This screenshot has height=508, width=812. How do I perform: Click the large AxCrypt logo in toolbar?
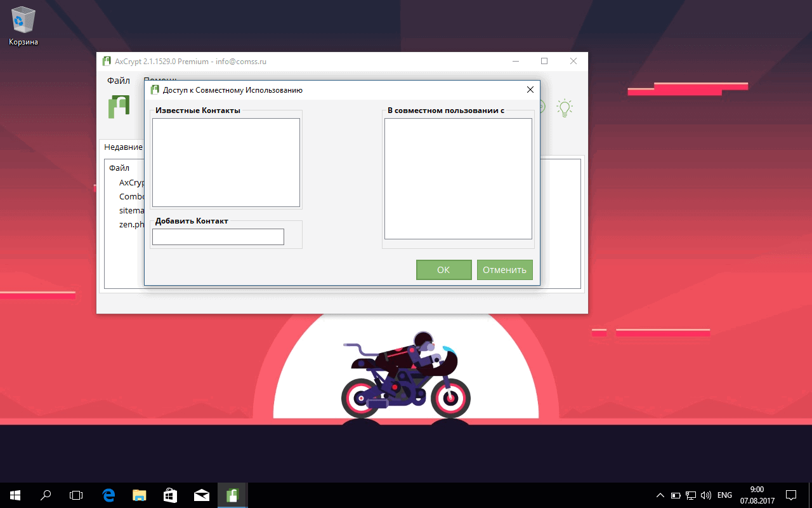(119, 107)
